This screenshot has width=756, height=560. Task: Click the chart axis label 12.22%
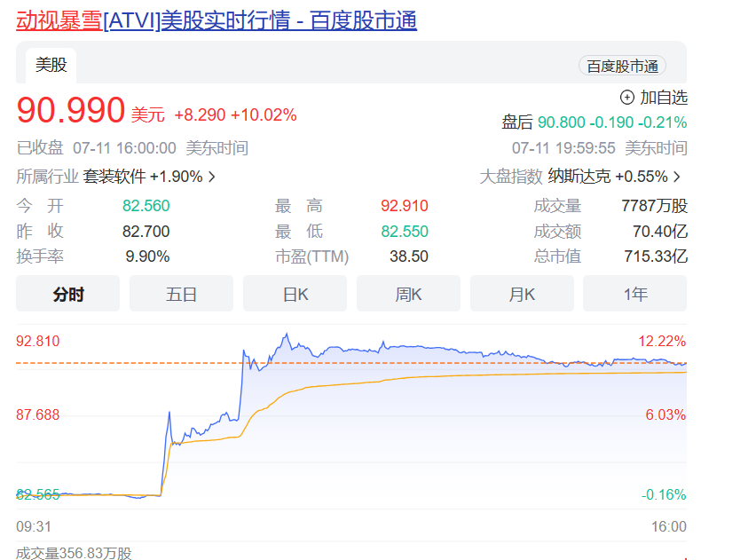click(662, 341)
